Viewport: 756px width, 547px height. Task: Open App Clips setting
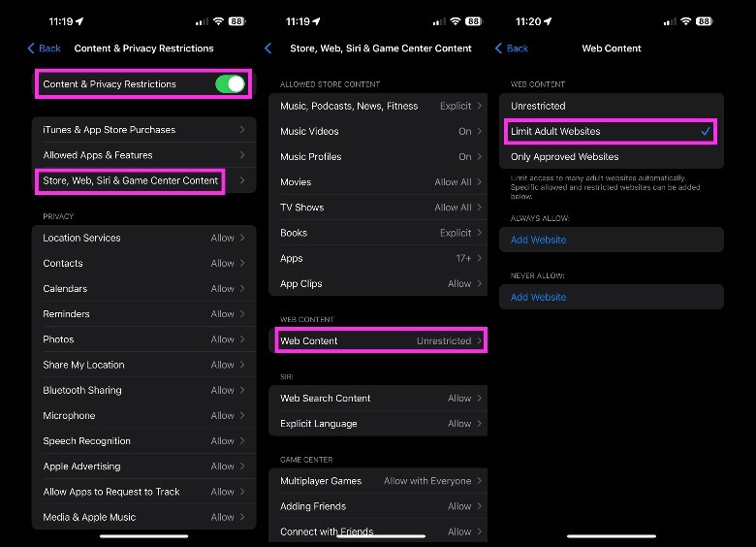pyautogui.click(x=378, y=283)
